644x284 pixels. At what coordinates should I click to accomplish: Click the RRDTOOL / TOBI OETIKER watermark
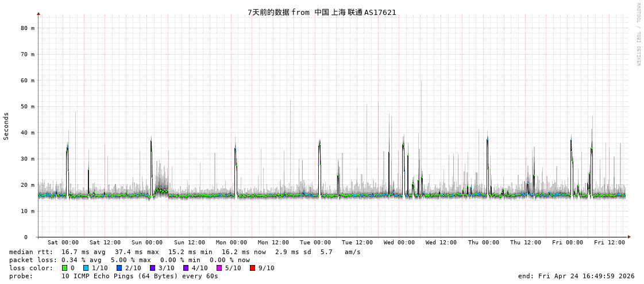(638, 34)
